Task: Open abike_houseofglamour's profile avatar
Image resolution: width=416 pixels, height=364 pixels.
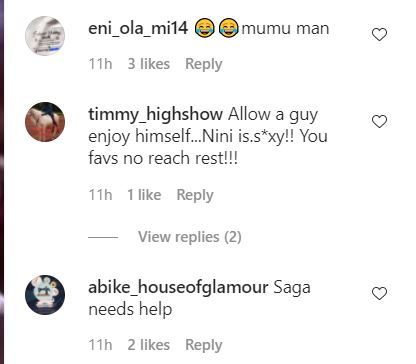Action: (45, 295)
